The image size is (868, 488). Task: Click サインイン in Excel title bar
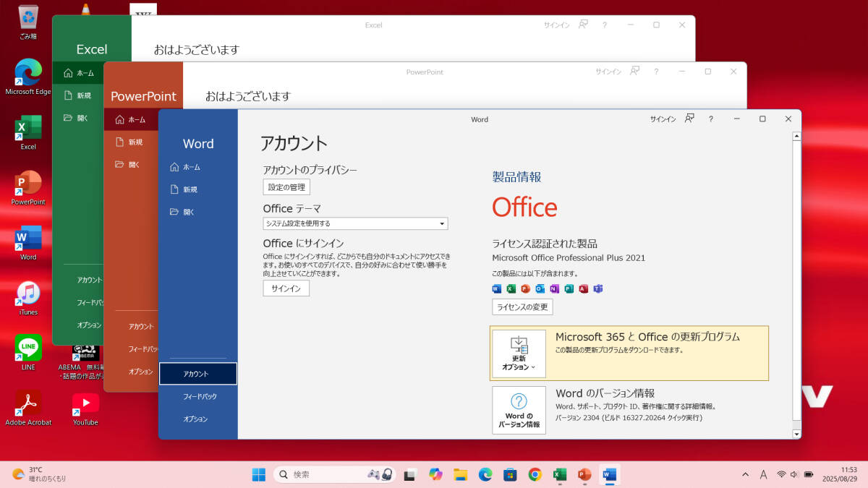tap(557, 25)
